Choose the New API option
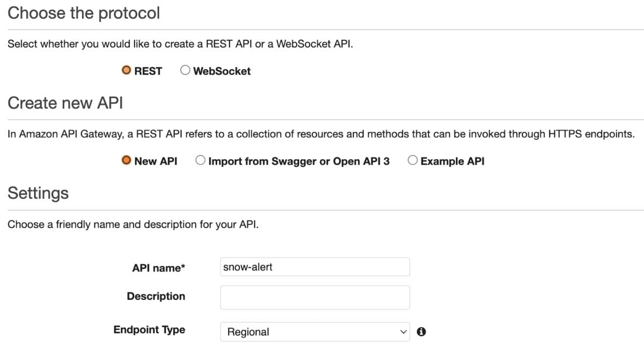Image resolution: width=644 pixels, height=361 pixels. coord(127,160)
